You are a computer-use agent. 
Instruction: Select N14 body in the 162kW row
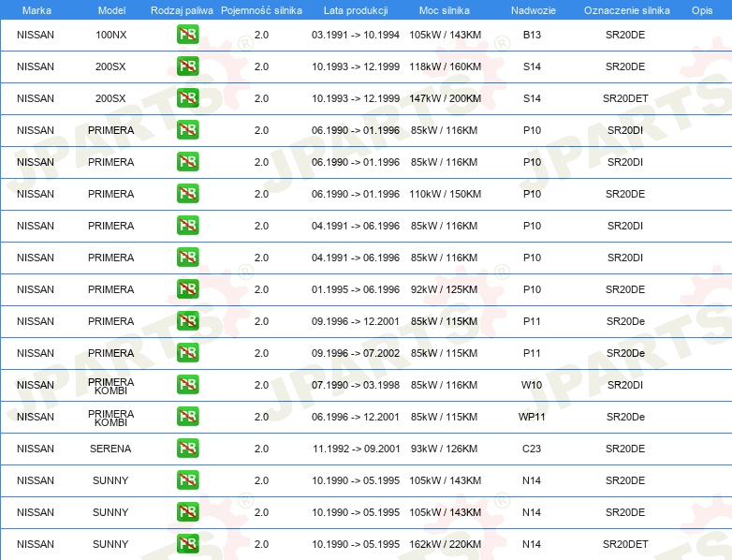coord(532,544)
